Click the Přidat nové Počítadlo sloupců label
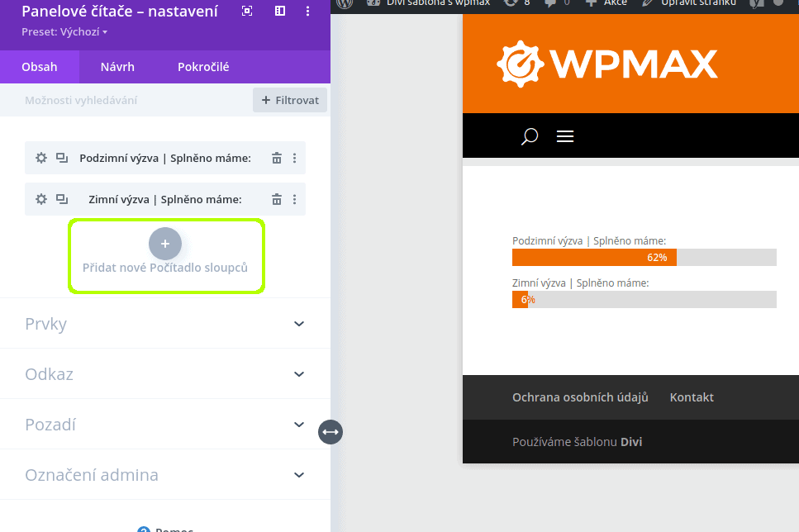 click(165, 268)
